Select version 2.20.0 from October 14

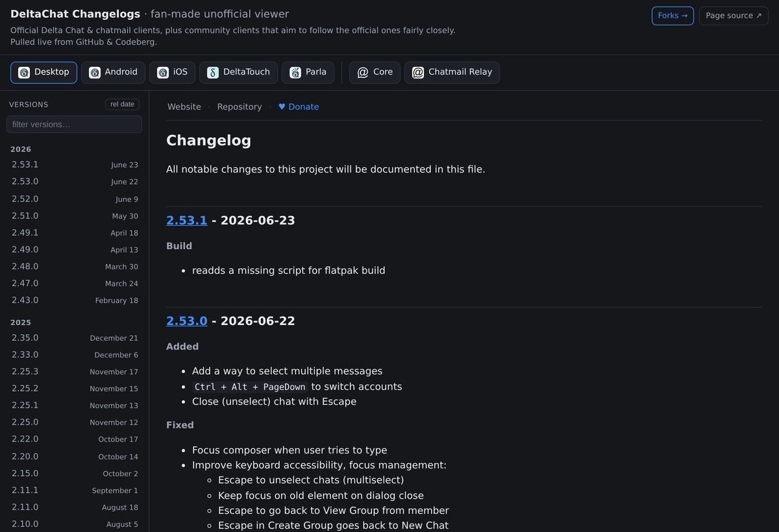[74, 457]
